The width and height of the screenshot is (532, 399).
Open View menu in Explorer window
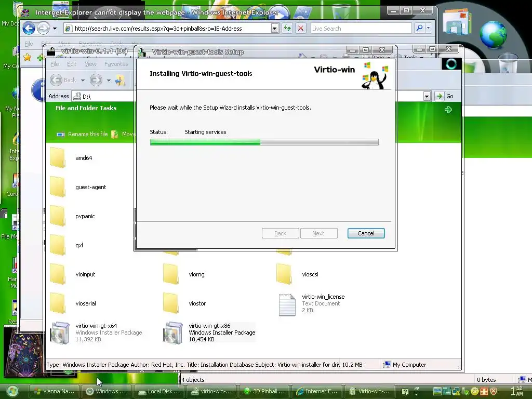(x=90, y=64)
